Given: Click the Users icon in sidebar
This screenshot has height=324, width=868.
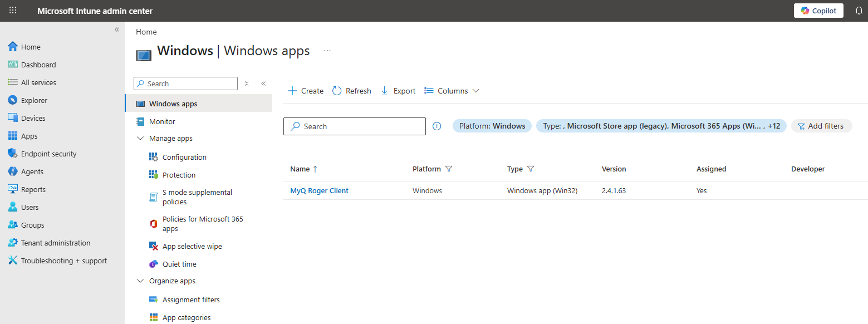Looking at the screenshot, I should 12,207.
